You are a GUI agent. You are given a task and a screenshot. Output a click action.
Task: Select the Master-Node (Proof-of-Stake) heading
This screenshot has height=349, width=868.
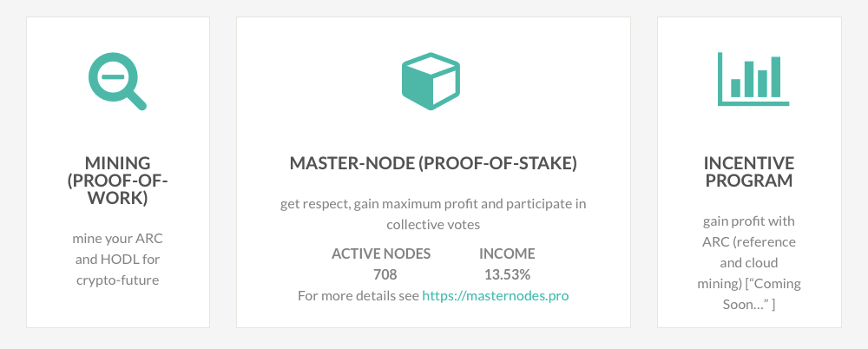[x=433, y=163]
